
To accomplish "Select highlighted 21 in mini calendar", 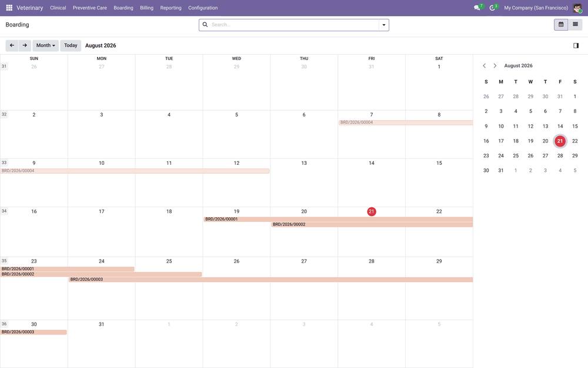I will click(x=560, y=141).
